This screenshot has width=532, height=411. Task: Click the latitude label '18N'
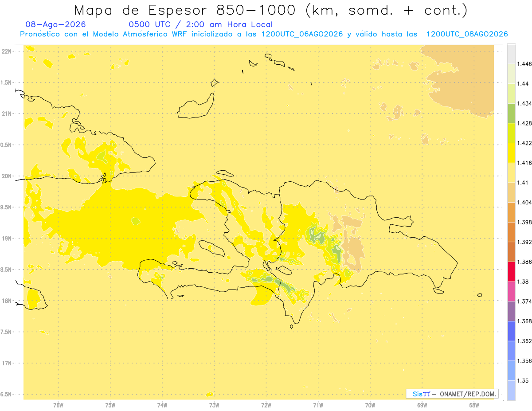tap(7, 301)
